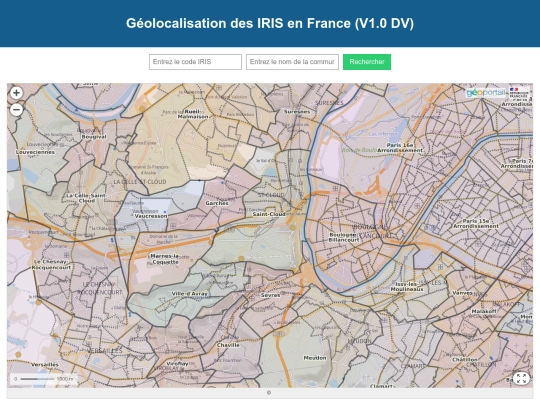Click the Versailles label on map

pos(45,364)
